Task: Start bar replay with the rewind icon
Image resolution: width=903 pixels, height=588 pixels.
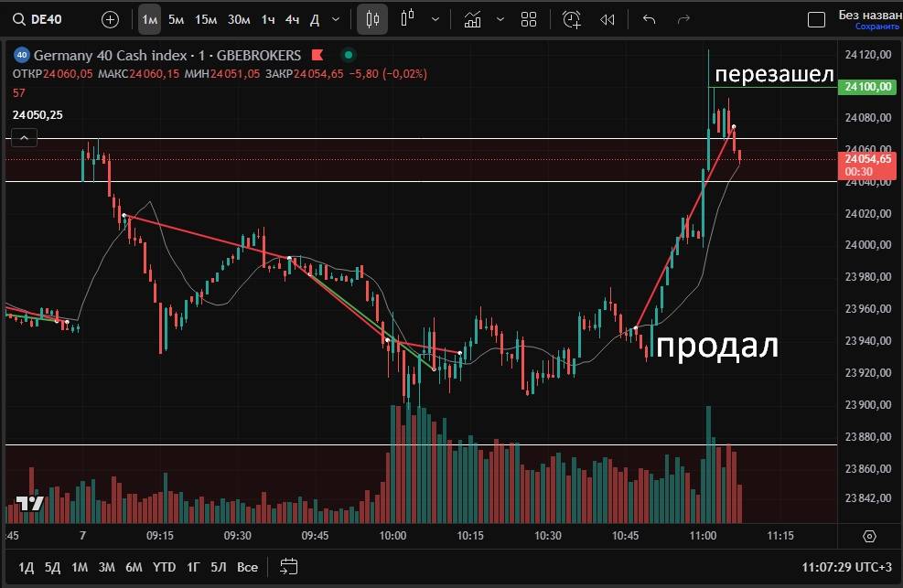Action: (x=607, y=19)
